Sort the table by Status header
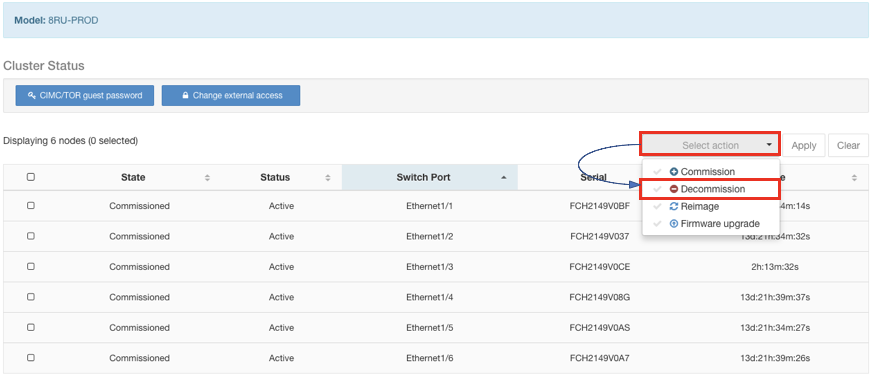Image resolution: width=876 pixels, height=379 pixels. [x=275, y=178]
